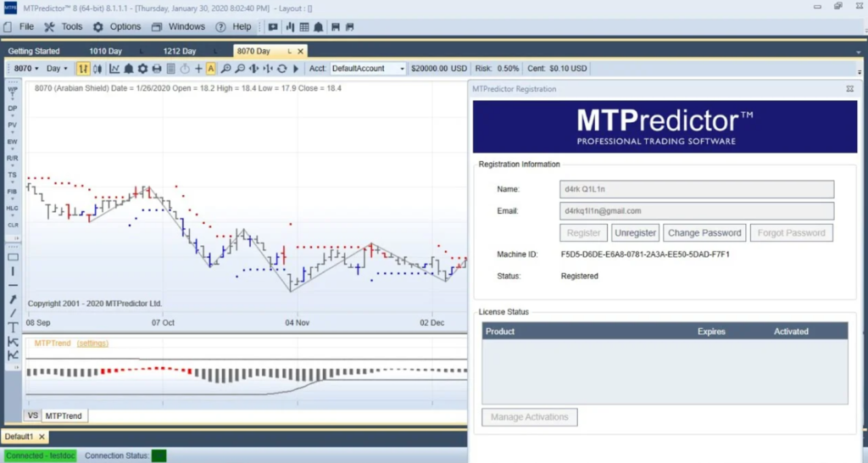The width and height of the screenshot is (868, 463).
Task: Select the WPT tool in sidebar
Action: pyautogui.click(x=13, y=92)
